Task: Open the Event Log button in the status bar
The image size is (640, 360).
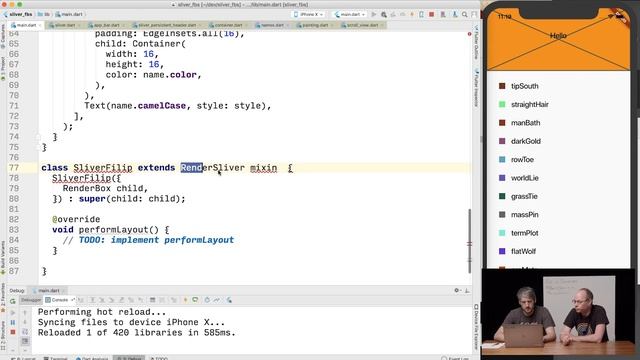Action: pos(455,358)
